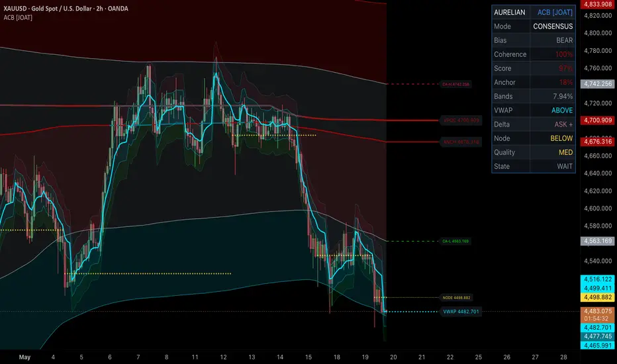617x364 pixels.
Task: Click the orange 4,483.075 current price label
Action: tap(598, 311)
